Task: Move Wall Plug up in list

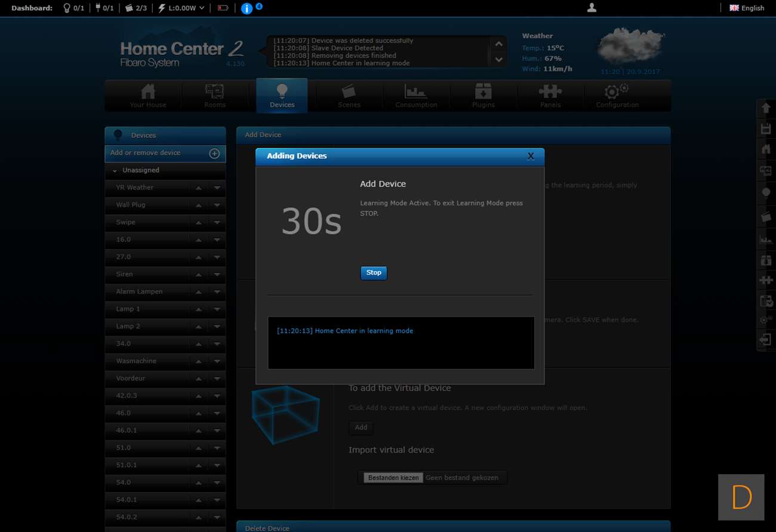Action: coord(198,205)
